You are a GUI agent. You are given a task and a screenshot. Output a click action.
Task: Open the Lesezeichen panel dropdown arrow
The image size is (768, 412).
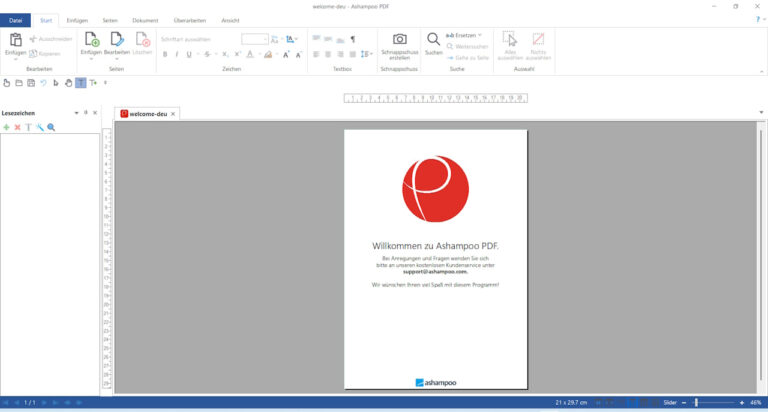point(76,113)
